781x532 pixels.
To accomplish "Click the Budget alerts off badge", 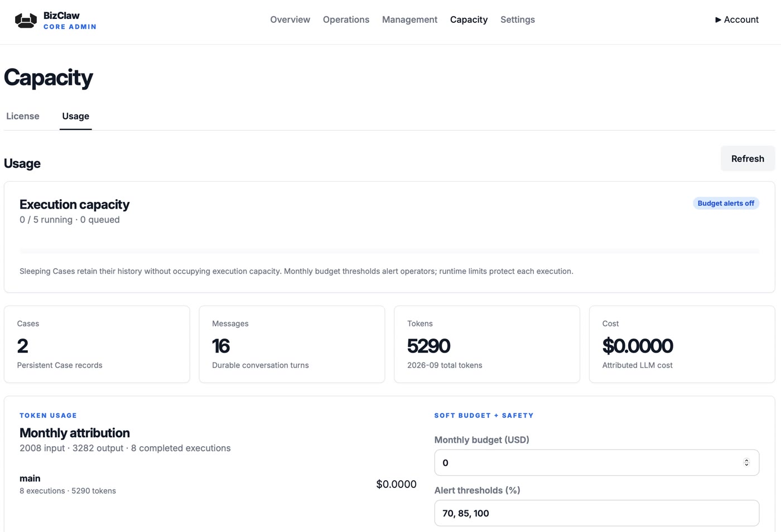I will point(726,204).
